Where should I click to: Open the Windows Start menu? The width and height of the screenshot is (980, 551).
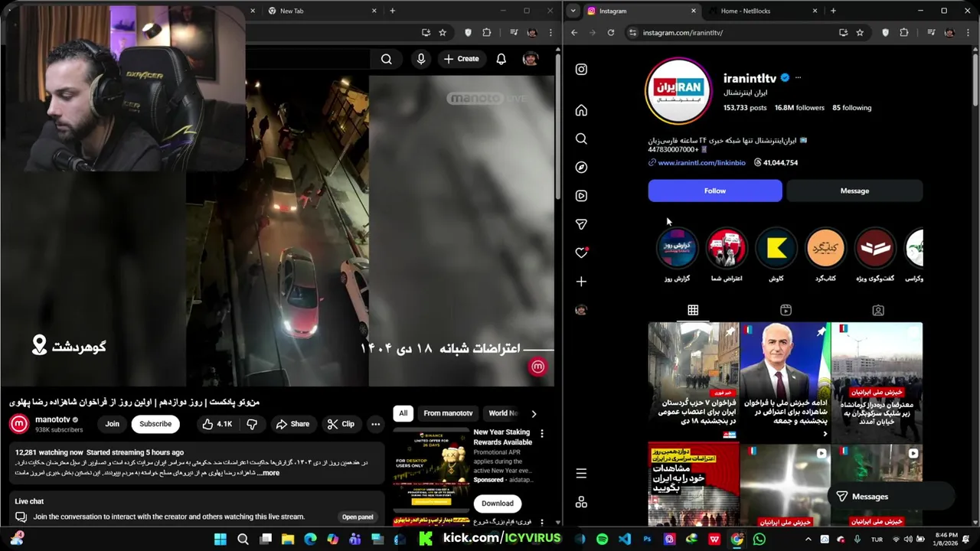point(220,540)
